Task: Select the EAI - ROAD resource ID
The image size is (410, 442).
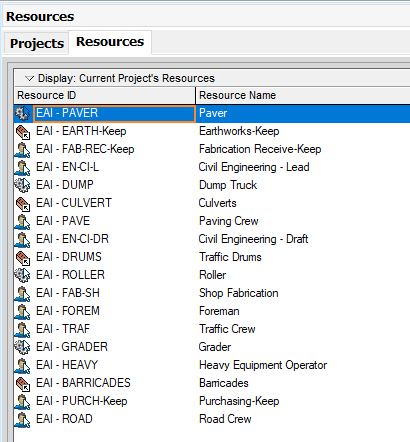Action: click(x=64, y=419)
